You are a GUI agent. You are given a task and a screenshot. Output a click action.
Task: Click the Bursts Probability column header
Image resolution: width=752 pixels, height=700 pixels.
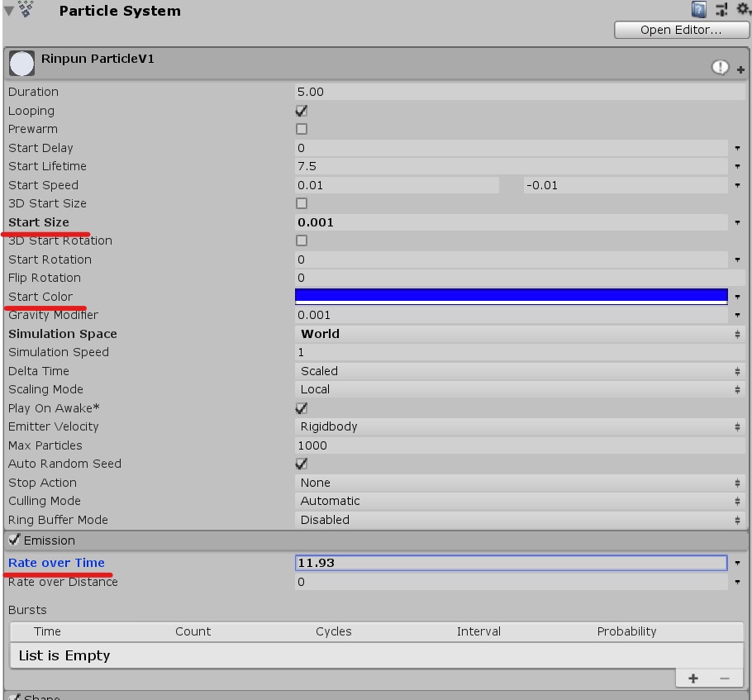coord(626,631)
